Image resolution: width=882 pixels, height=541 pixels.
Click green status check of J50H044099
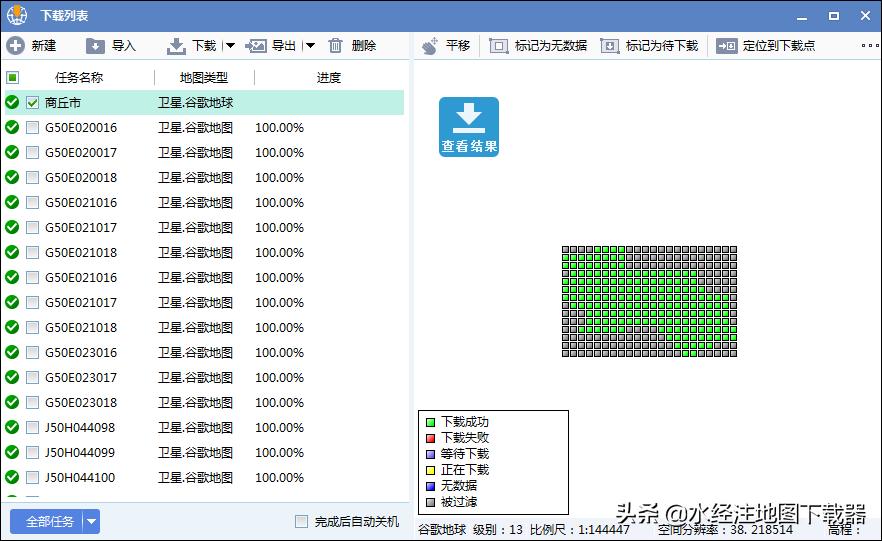(x=12, y=452)
